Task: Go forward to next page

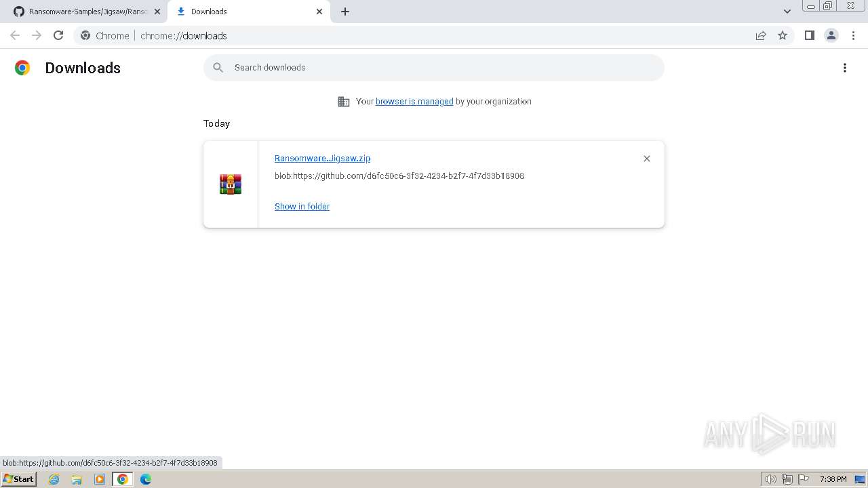Action: 37,35
